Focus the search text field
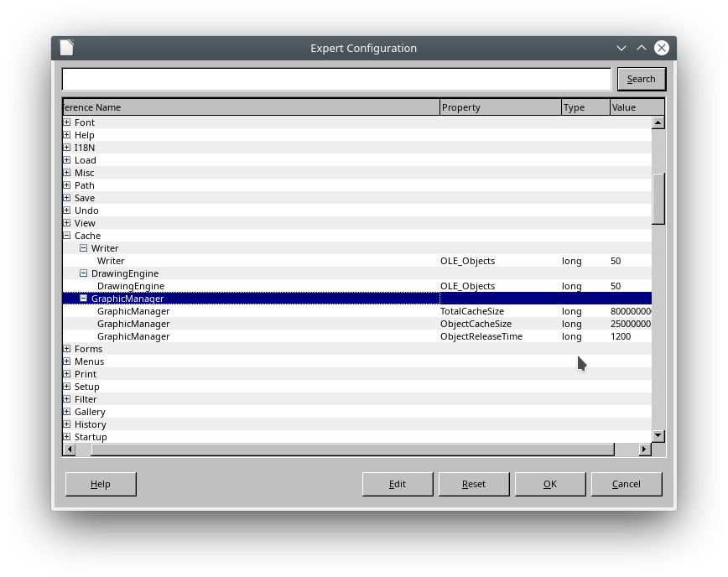 pos(335,79)
